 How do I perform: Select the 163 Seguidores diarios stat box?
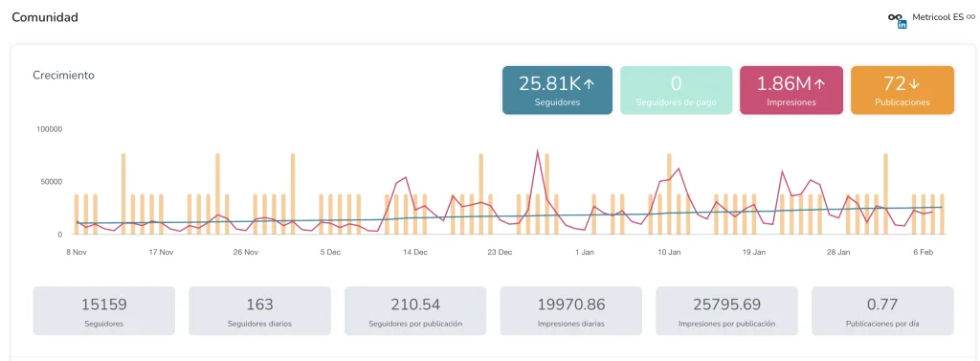[259, 311]
